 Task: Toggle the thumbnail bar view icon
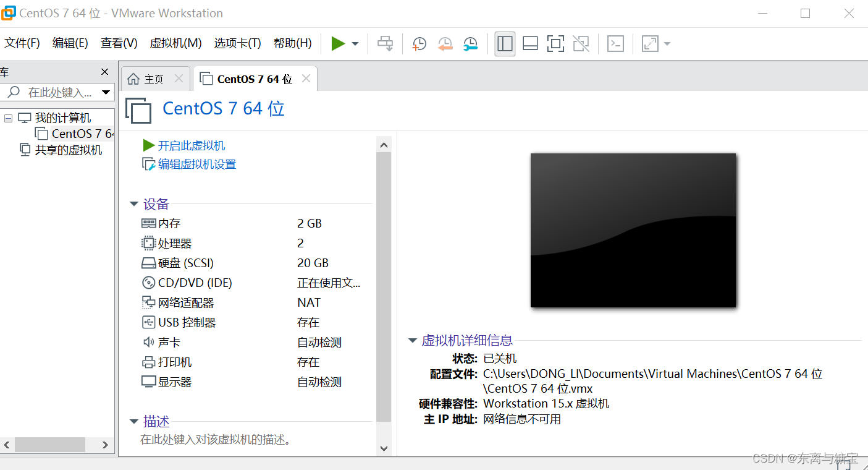[x=530, y=43]
